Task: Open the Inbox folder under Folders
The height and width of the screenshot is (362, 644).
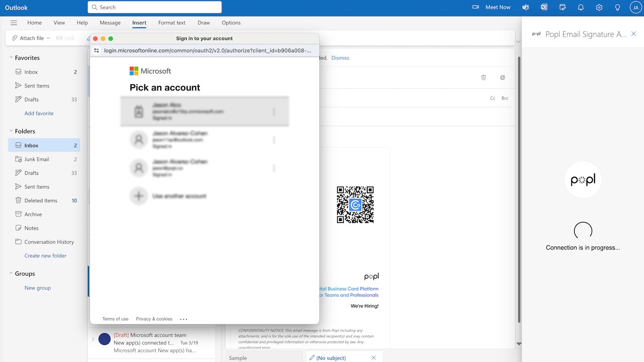Action: tap(44, 145)
